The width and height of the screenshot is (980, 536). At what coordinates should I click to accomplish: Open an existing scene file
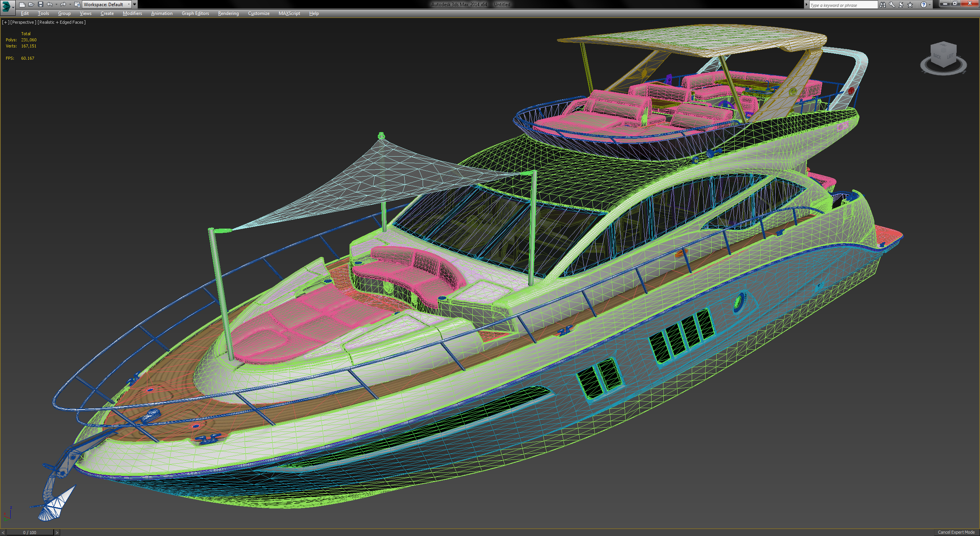coord(32,5)
